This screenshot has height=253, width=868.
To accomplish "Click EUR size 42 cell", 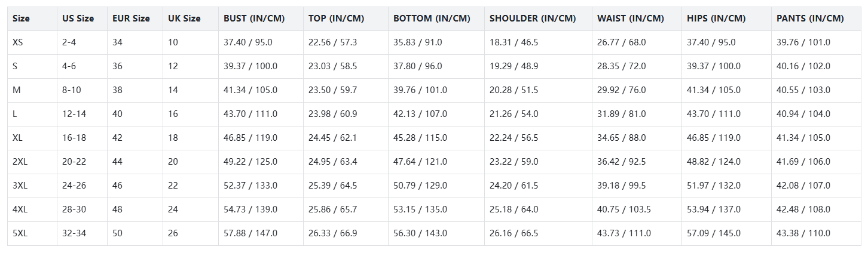I will point(117,138).
